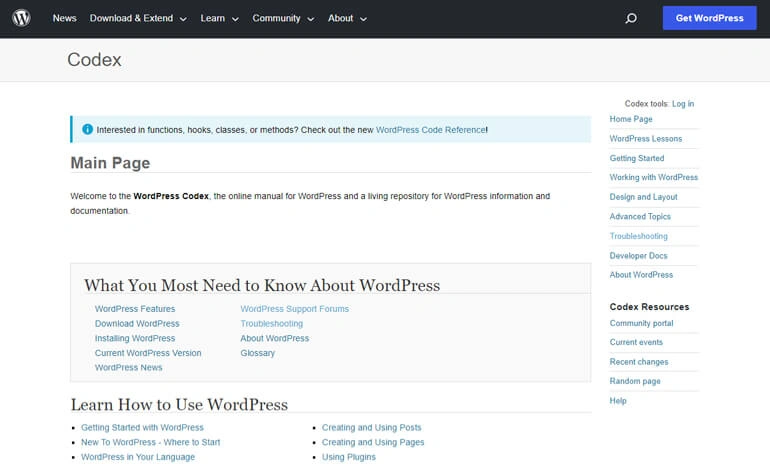Click the WordPress logo icon

click(x=21, y=18)
